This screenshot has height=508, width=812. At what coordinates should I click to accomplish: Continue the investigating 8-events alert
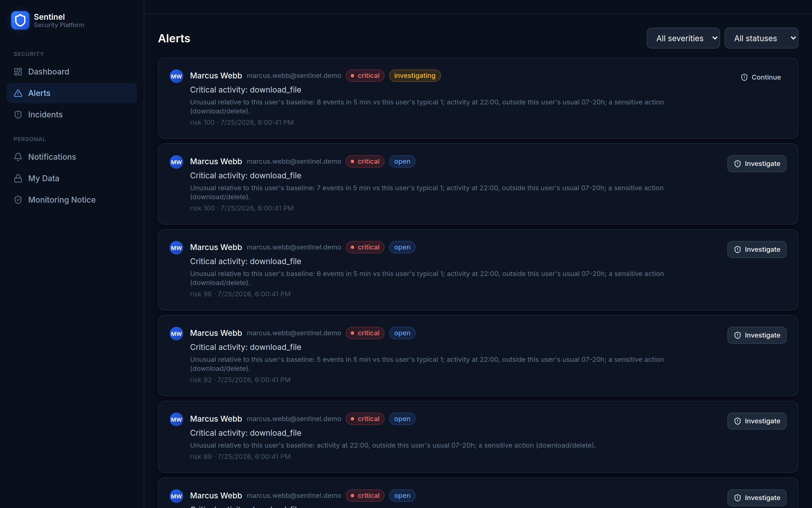coord(761,77)
